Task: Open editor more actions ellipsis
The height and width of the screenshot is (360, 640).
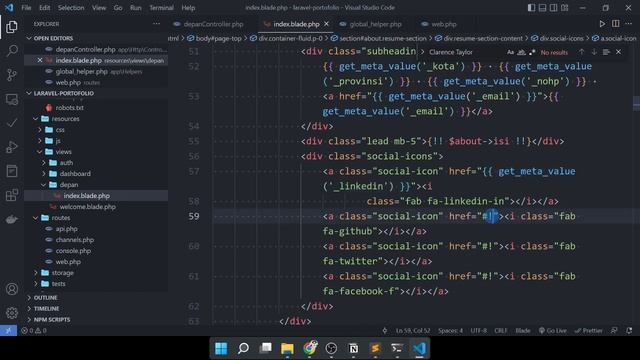Action: (x=629, y=24)
